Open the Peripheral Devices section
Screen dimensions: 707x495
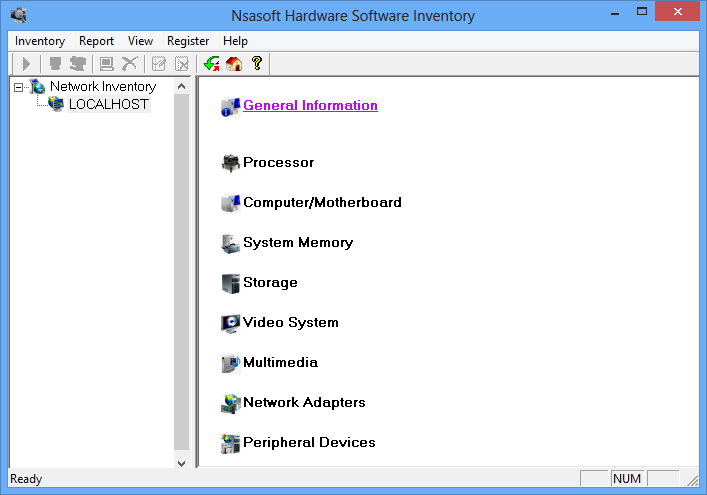point(309,443)
